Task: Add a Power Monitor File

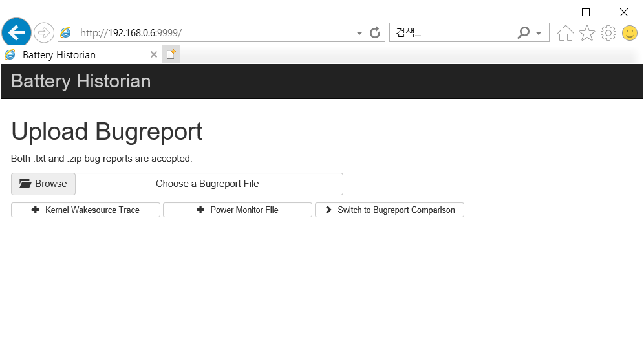Action: [237, 210]
